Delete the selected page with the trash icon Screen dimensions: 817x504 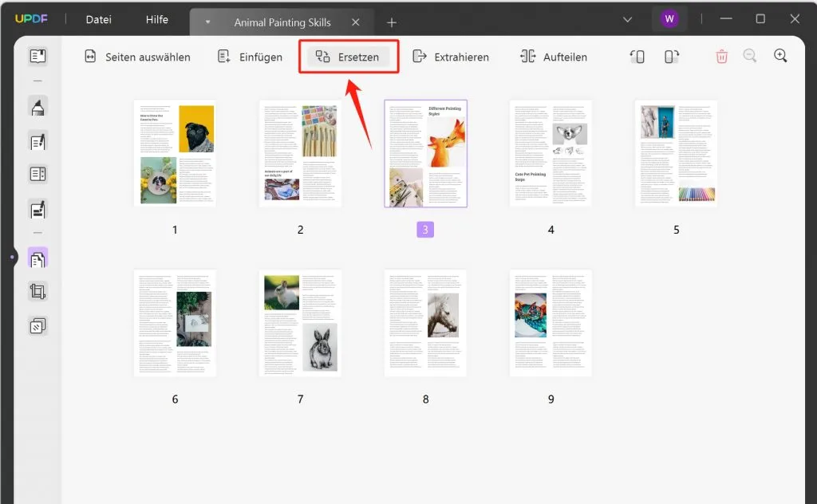click(721, 57)
